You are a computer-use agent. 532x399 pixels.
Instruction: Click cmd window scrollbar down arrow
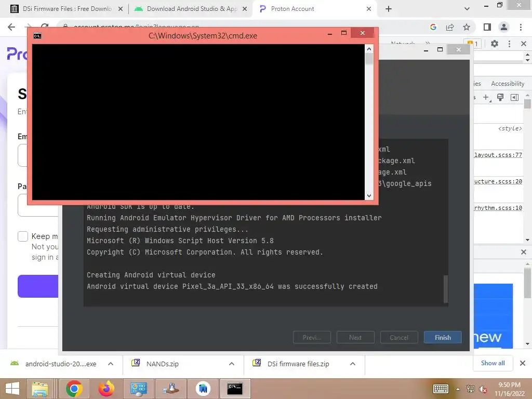(369, 195)
